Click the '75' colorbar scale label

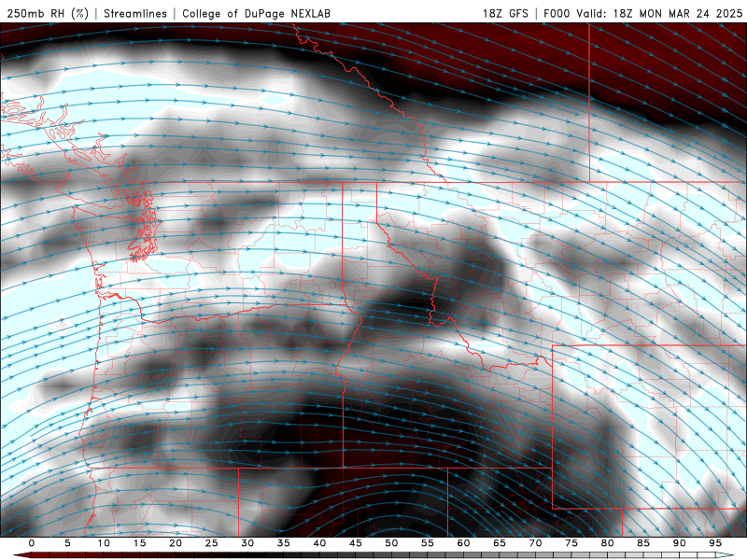click(x=571, y=543)
